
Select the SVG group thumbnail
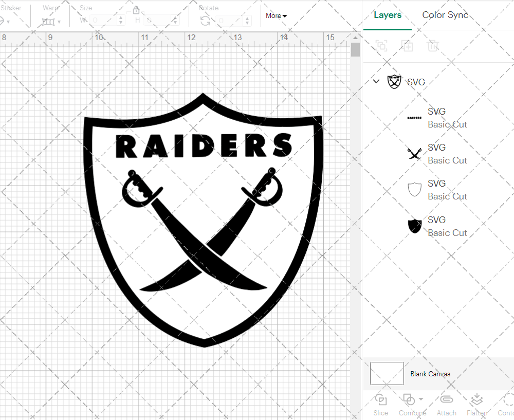tap(394, 82)
